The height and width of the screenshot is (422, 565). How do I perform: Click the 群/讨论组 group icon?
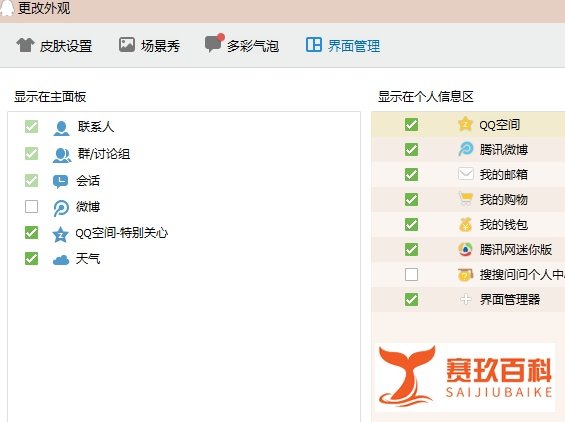(x=62, y=155)
